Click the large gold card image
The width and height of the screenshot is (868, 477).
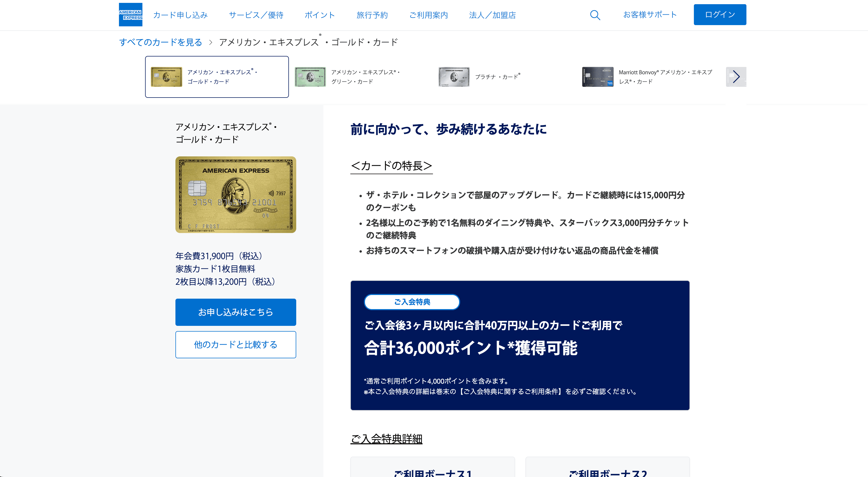click(x=236, y=195)
